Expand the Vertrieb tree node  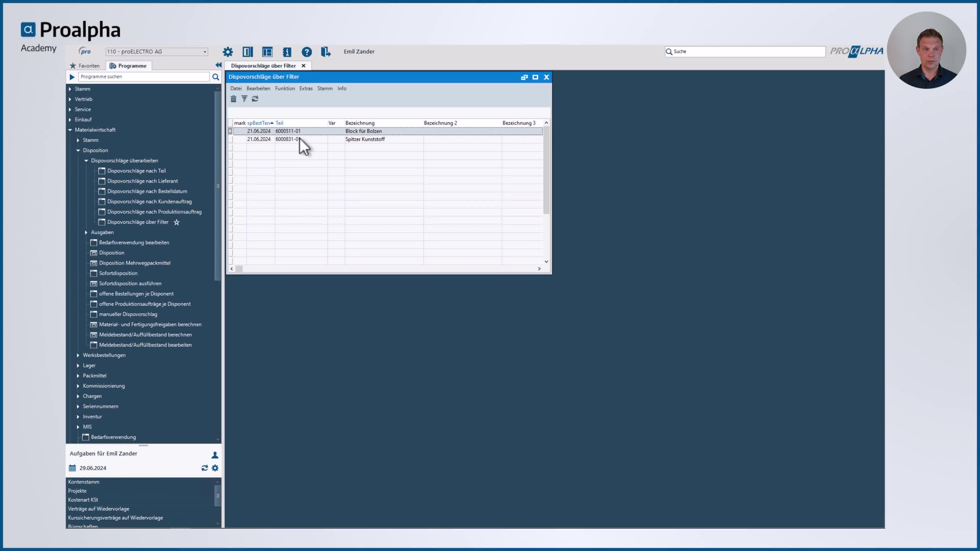(x=70, y=99)
